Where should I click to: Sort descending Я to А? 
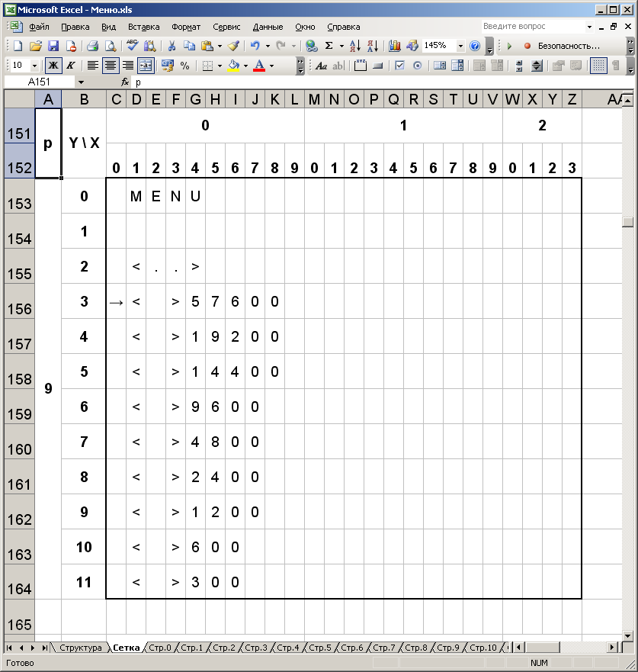coord(373,46)
